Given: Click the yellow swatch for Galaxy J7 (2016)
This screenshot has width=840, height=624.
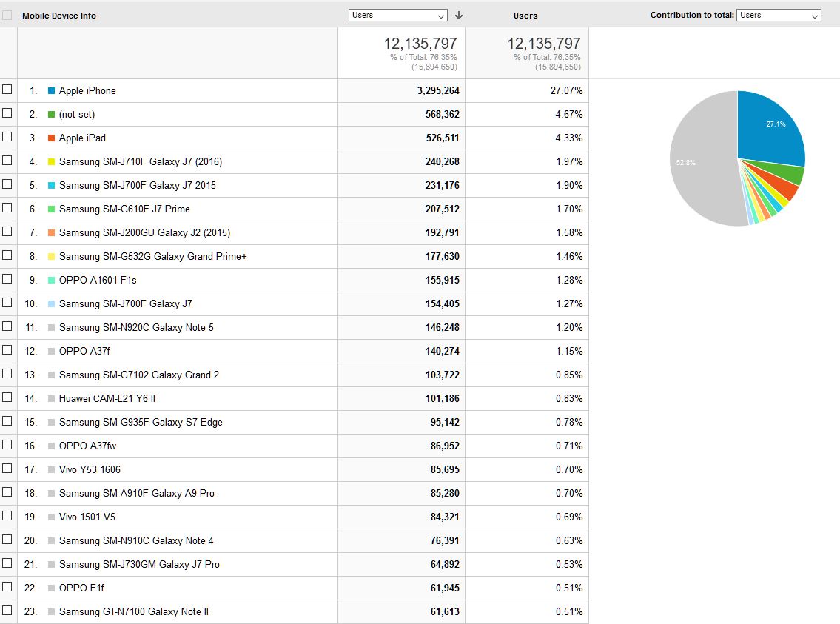Looking at the screenshot, I should coord(51,162).
